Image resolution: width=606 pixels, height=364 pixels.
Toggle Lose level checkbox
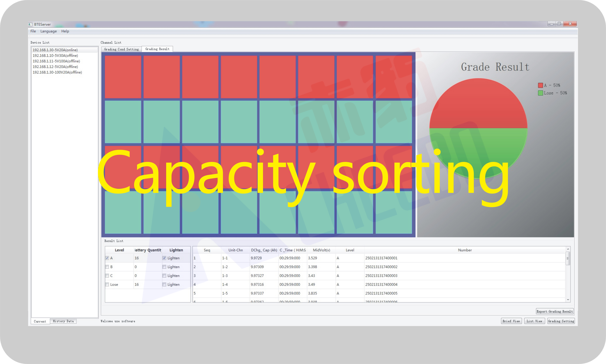coord(107,285)
